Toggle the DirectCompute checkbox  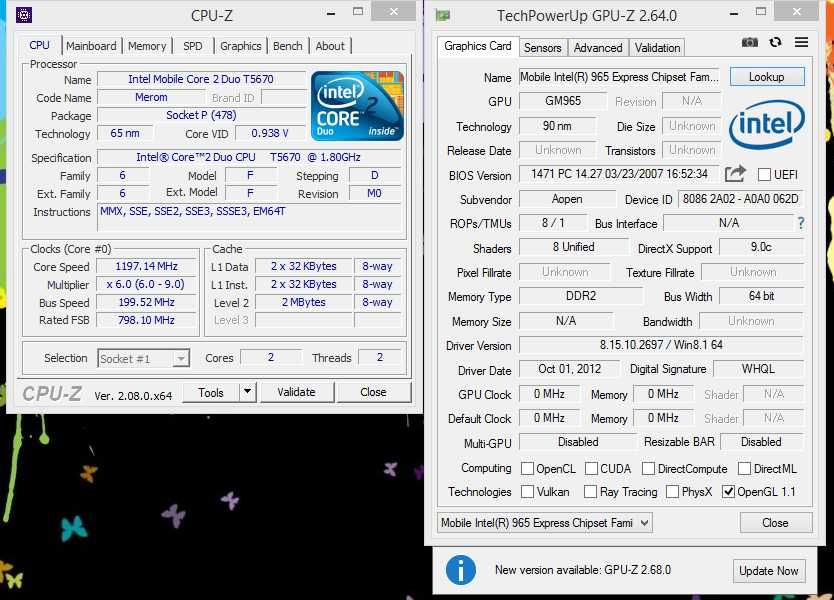coord(648,468)
